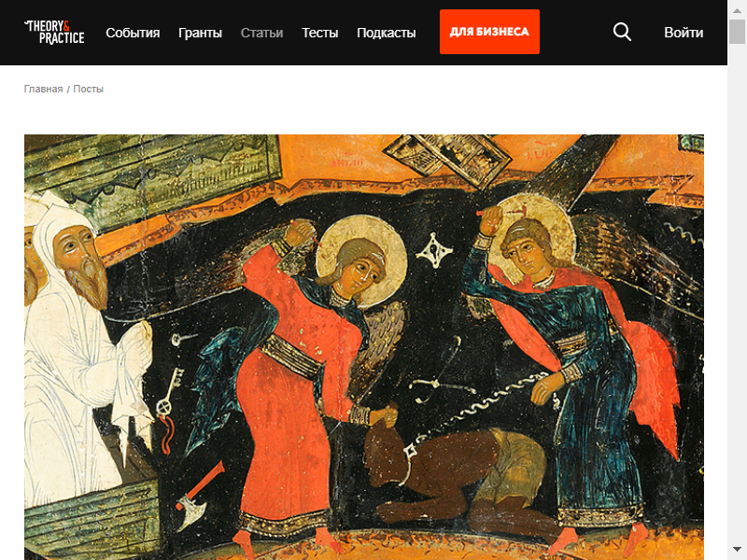
Task: Open the search magnifier icon
Action: point(622,33)
